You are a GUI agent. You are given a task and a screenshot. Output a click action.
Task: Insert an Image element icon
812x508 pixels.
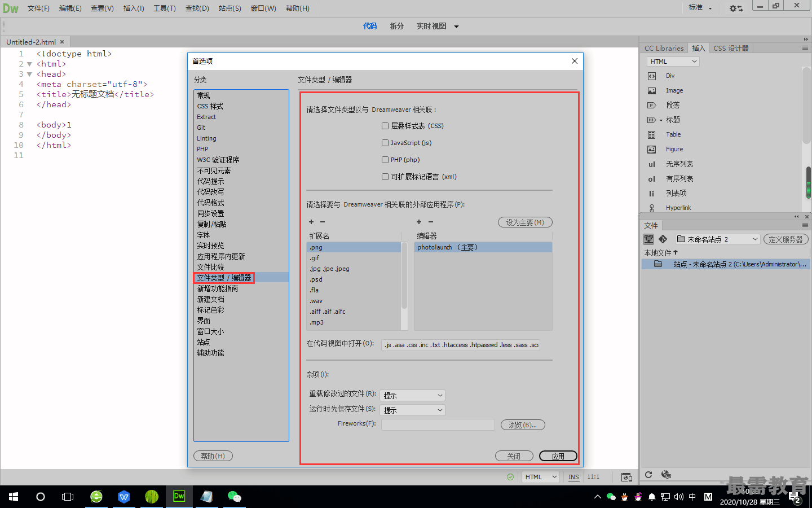pyautogui.click(x=652, y=90)
